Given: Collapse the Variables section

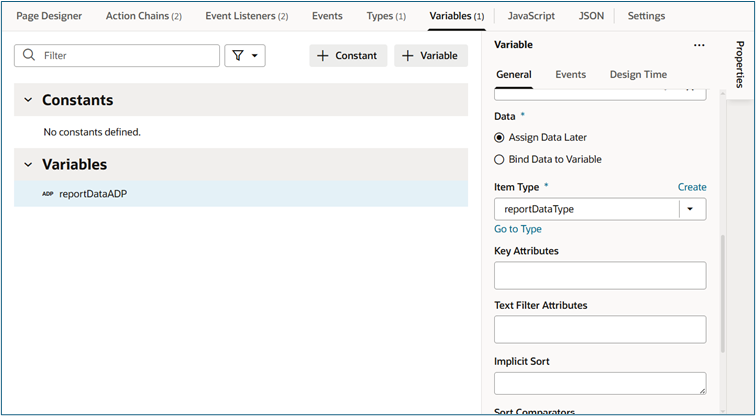Looking at the screenshot, I should (28, 164).
